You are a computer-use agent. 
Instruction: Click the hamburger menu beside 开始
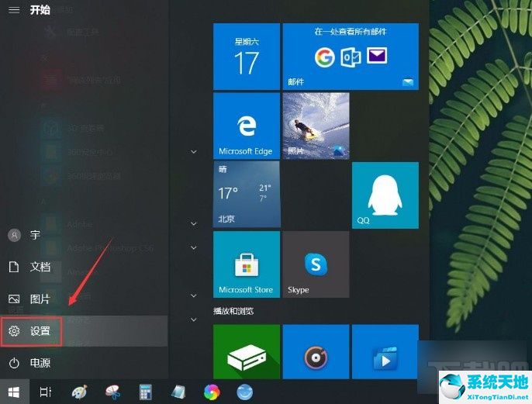[14, 10]
